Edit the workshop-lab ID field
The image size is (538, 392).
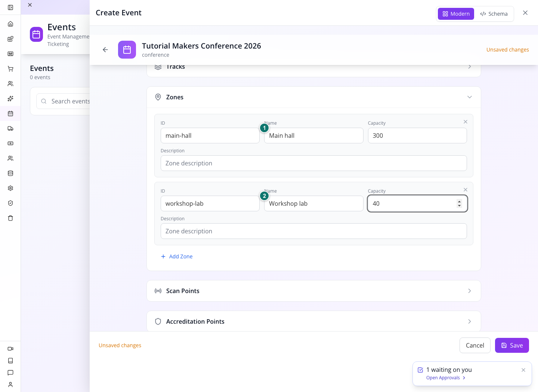210,203
